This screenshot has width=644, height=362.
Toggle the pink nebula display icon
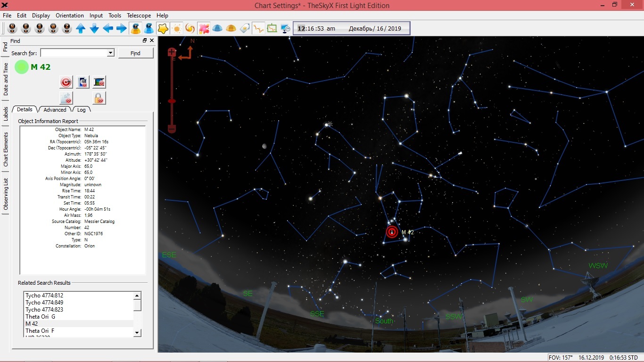[x=204, y=28]
